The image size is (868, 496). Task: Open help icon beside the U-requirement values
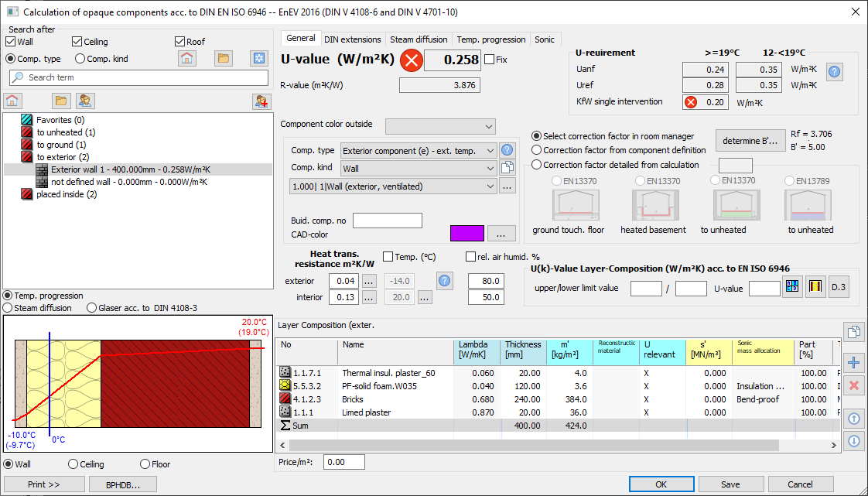point(835,71)
